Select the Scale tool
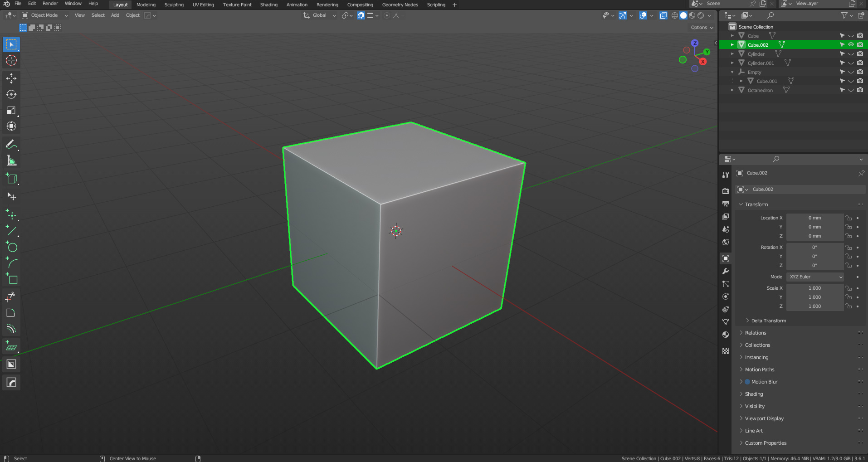This screenshot has height=462, width=868. (x=11, y=111)
